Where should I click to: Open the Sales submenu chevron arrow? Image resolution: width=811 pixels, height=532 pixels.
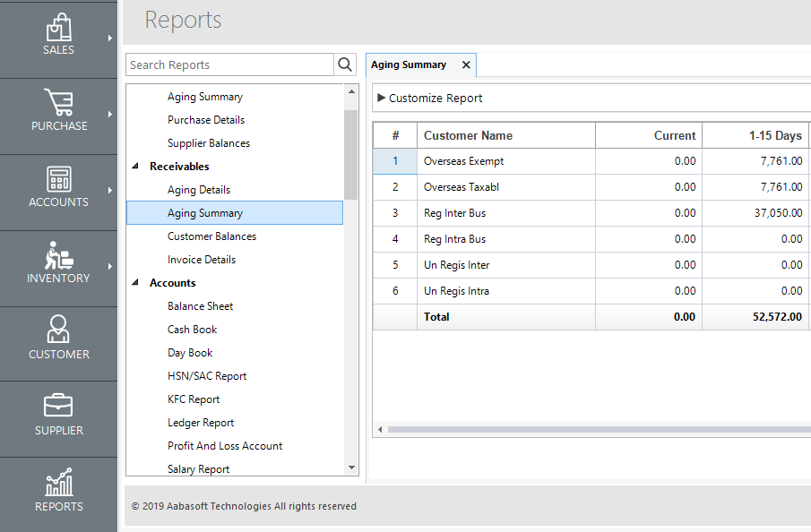click(110, 39)
